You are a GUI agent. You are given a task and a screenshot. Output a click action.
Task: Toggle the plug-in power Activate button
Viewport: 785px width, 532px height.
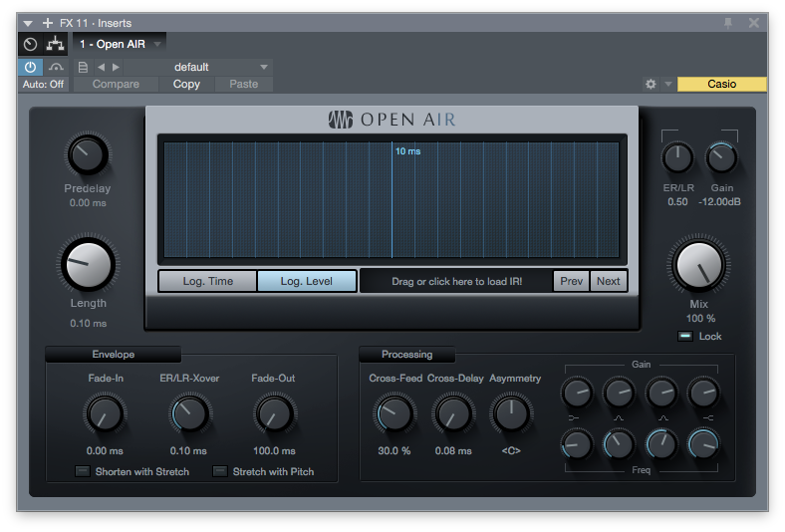click(x=31, y=67)
